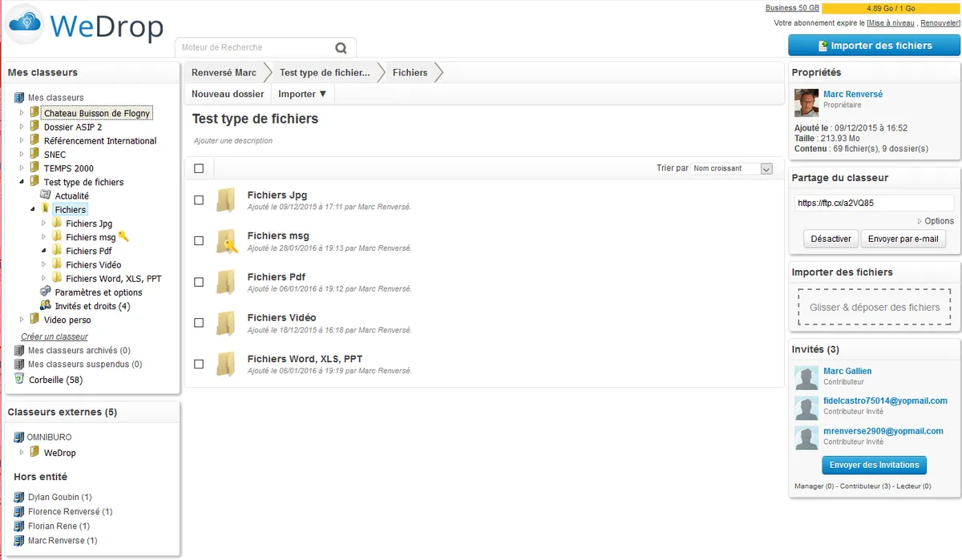Open the Importer dropdown menu

(x=302, y=94)
